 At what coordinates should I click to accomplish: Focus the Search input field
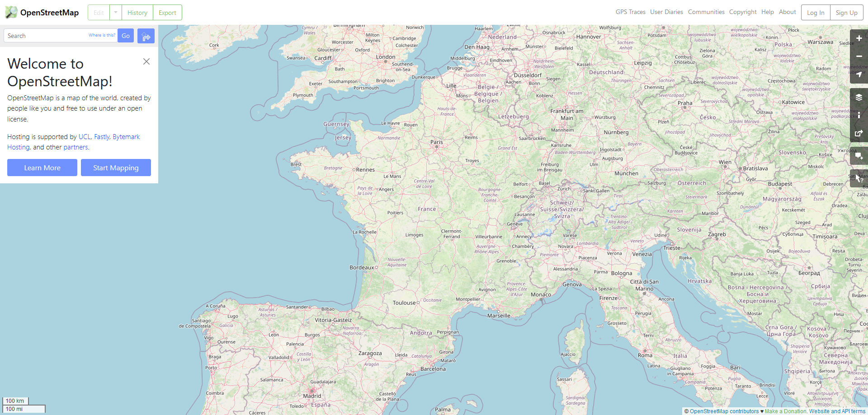[x=61, y=36]
